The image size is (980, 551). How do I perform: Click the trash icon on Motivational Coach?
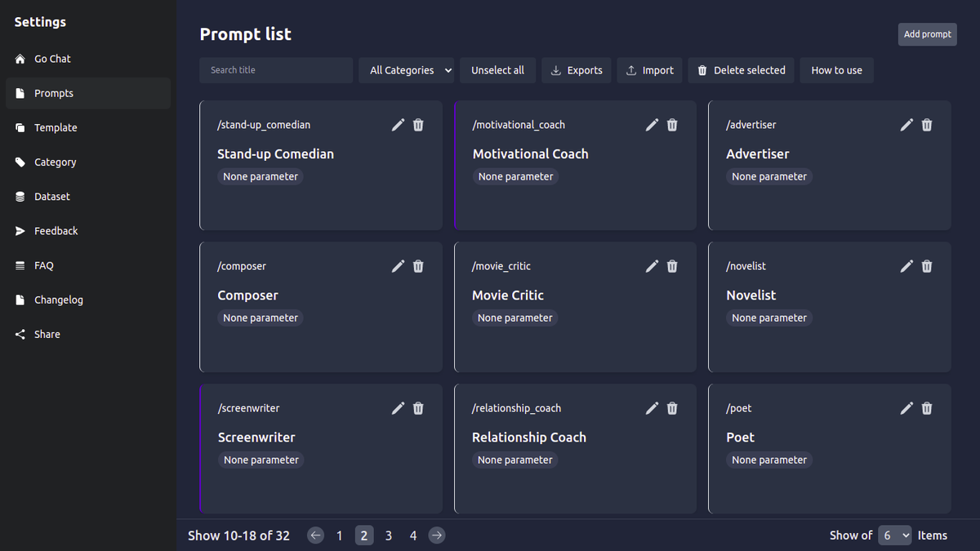(672, 125)
